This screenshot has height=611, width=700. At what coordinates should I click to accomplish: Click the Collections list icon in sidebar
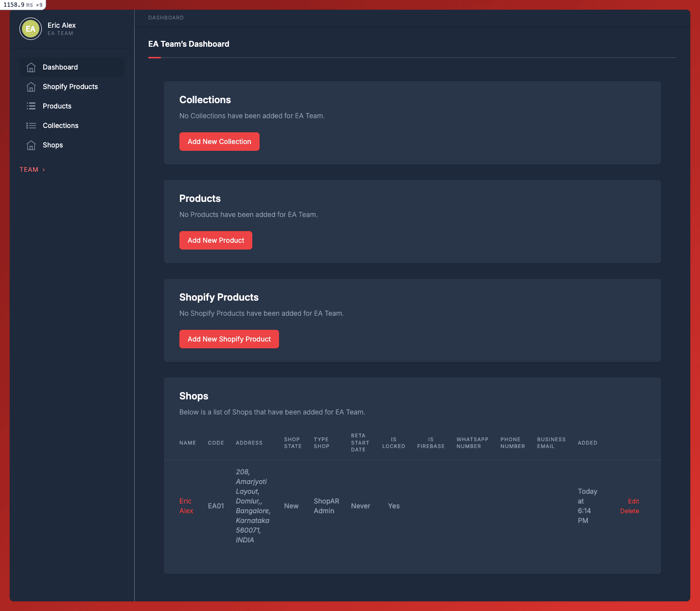[x=31, y=126]
